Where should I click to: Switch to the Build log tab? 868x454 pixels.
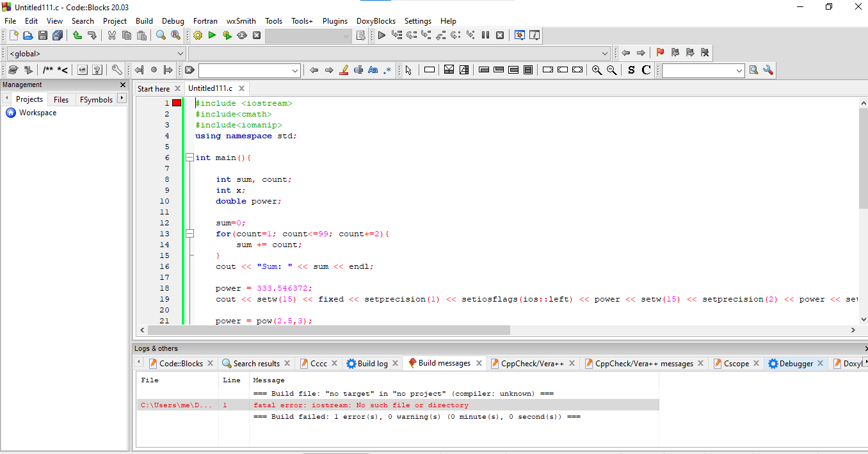372,364
